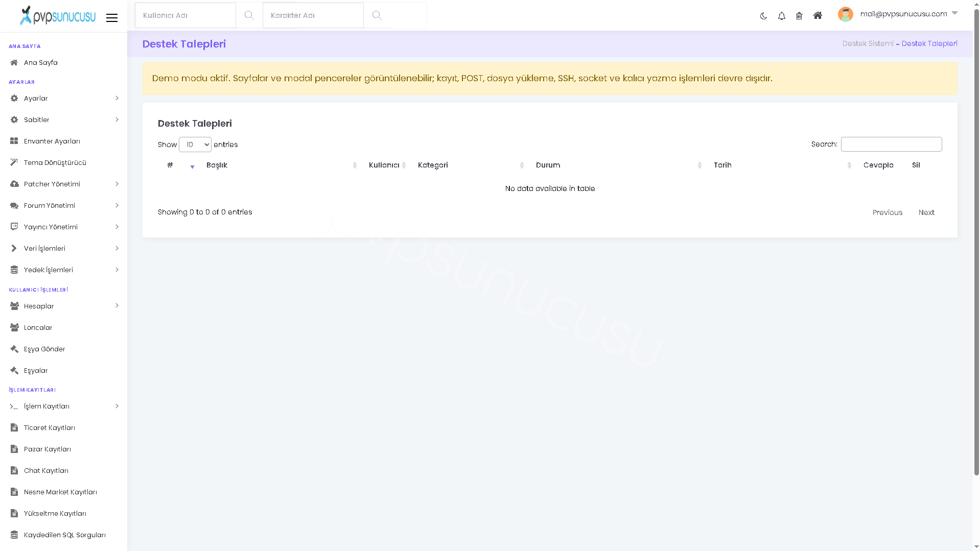This screenshot has width=980, height=551.
Task: Click the Next pagination button
Action: point(926,212)
